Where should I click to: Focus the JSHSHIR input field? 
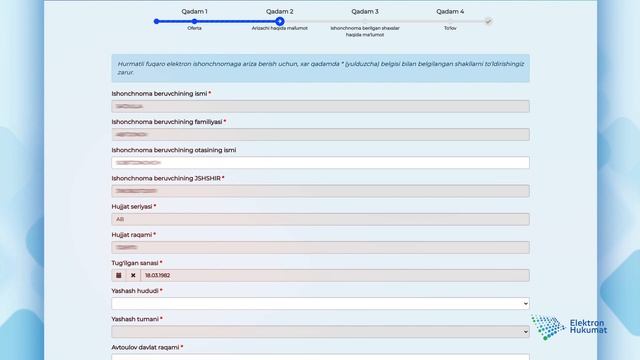coord(320,191)
